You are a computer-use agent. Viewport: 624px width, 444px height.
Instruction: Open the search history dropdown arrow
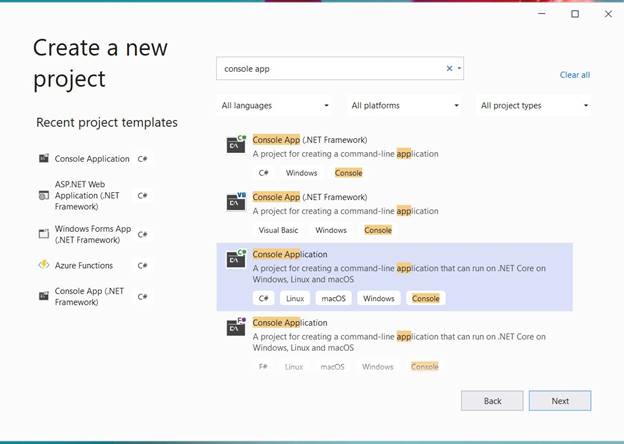click(459, 68)
